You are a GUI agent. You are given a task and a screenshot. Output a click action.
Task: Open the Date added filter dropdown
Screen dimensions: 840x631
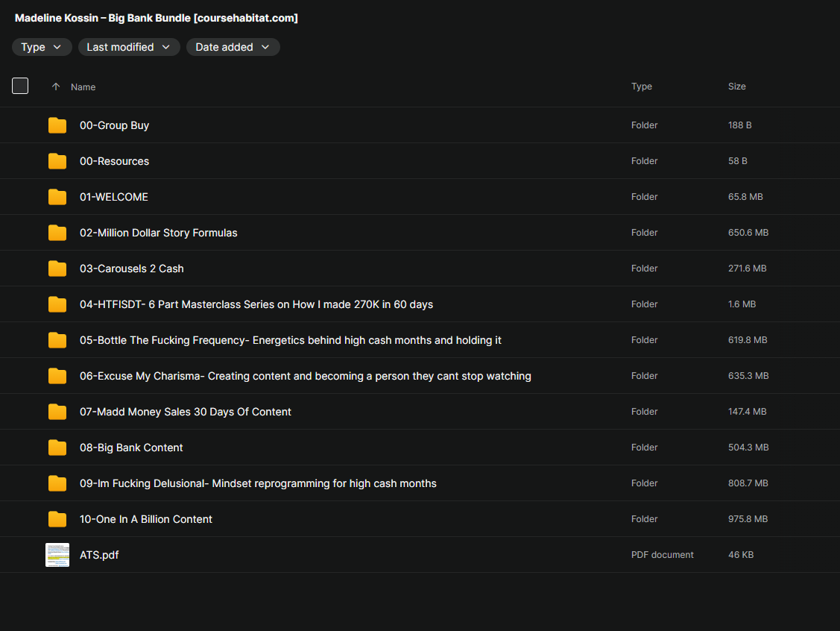pos(233,47)
